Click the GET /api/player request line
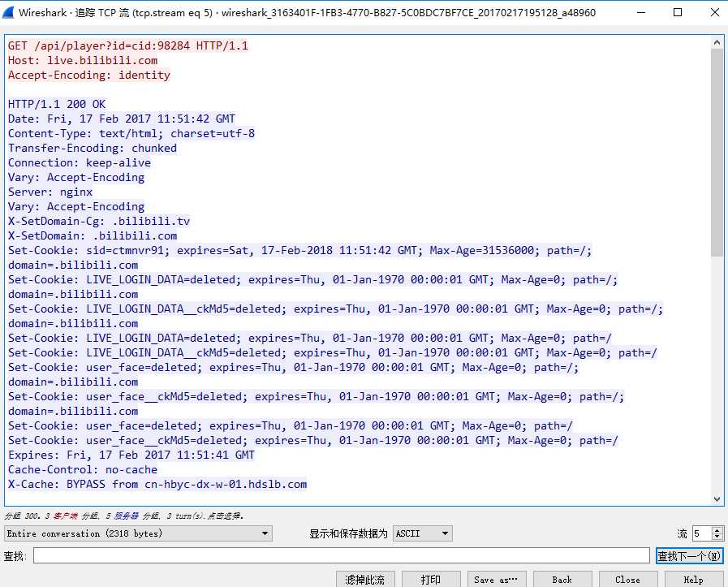Screen dimensions: 728x587 pos(128,45)
